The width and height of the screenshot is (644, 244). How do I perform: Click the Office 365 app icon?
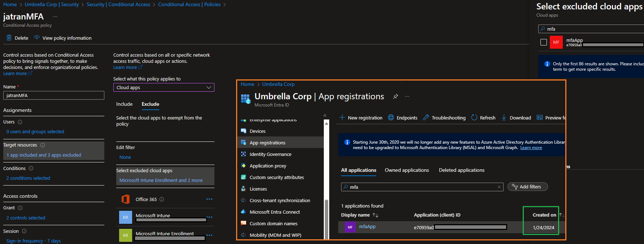click(x=126, y=199)
